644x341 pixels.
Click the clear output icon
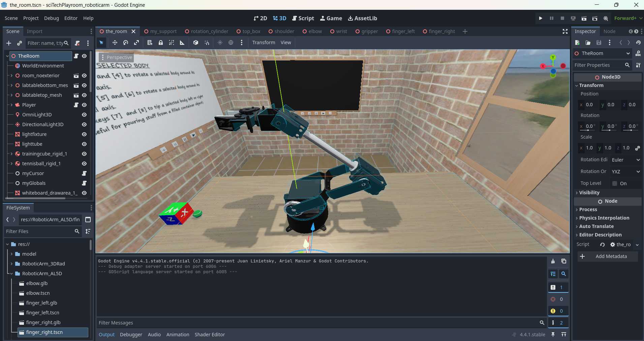553,261
